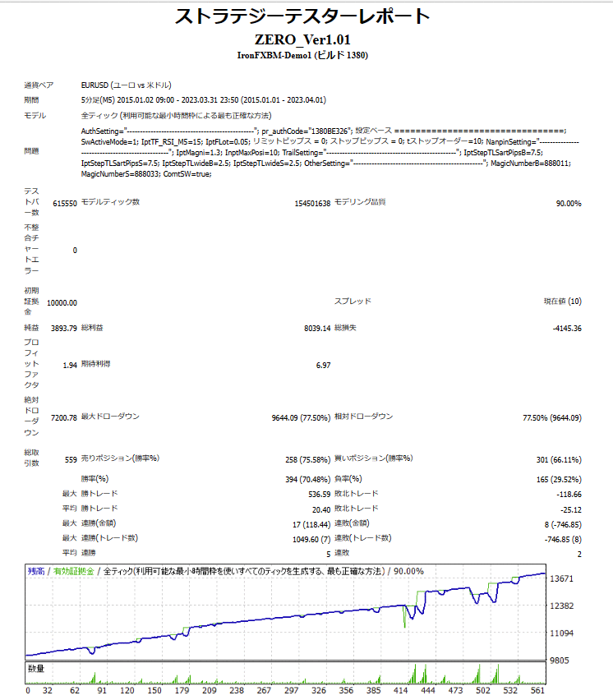This screenshot has width=613, height=700.
Task: Click maximal drawdown value 9644.09 (77.50%)
Action: coord(301,418)
